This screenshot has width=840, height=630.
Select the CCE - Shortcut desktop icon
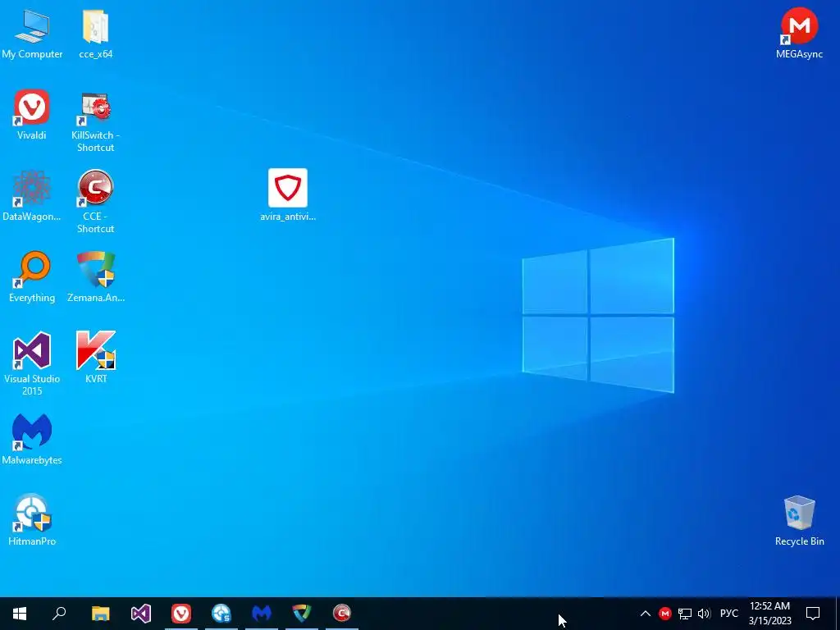[95, 203]
